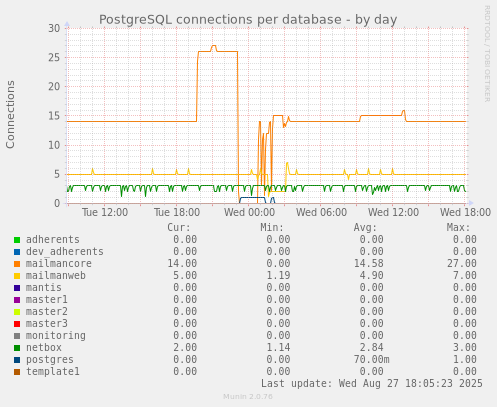The image size is (497, 407).
Task: Click the 'Wed 12:00' x-axis label
Action: coord(393,212)
